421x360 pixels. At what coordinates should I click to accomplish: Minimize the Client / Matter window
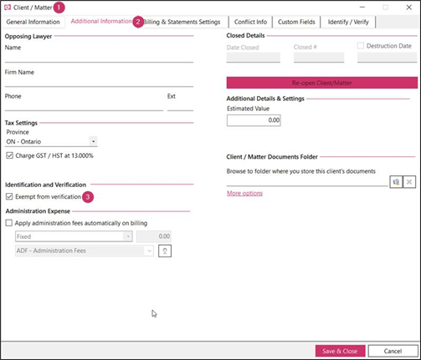pos(362,7)
